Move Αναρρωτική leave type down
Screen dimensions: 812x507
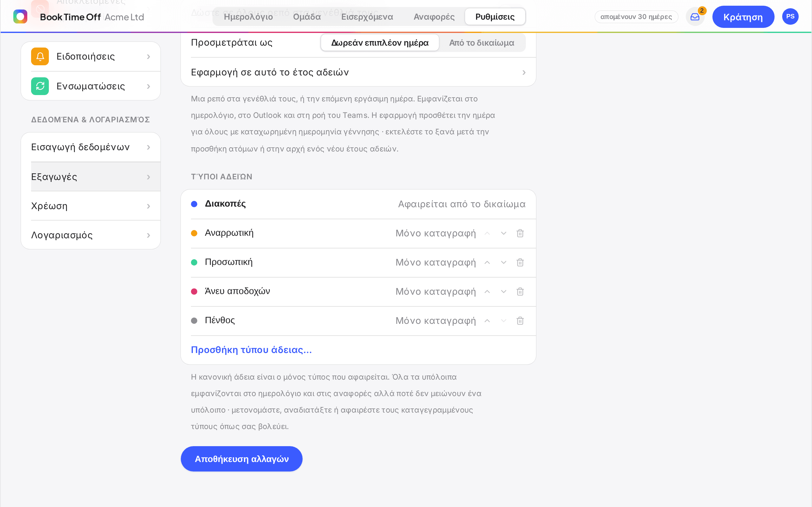(x=504, y=234)
